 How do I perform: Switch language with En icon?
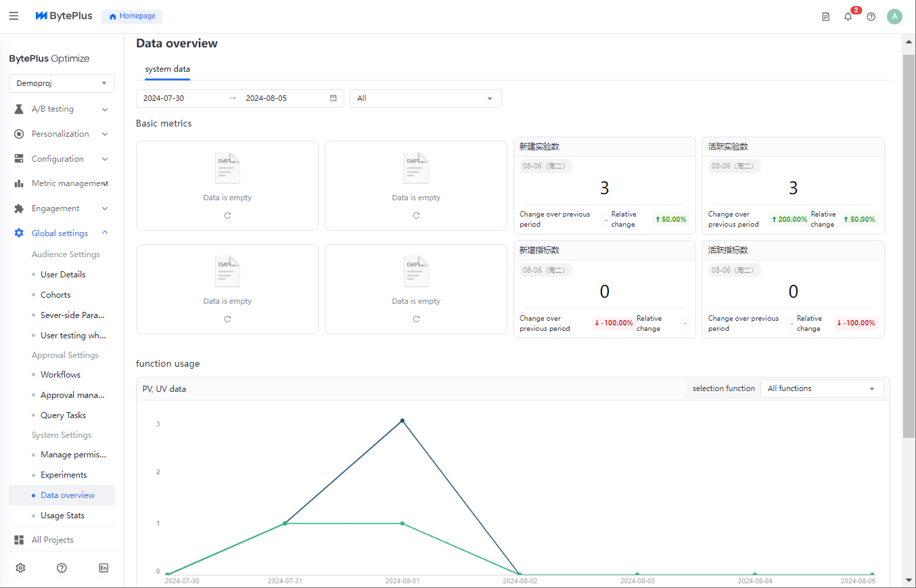coord(104,568)
